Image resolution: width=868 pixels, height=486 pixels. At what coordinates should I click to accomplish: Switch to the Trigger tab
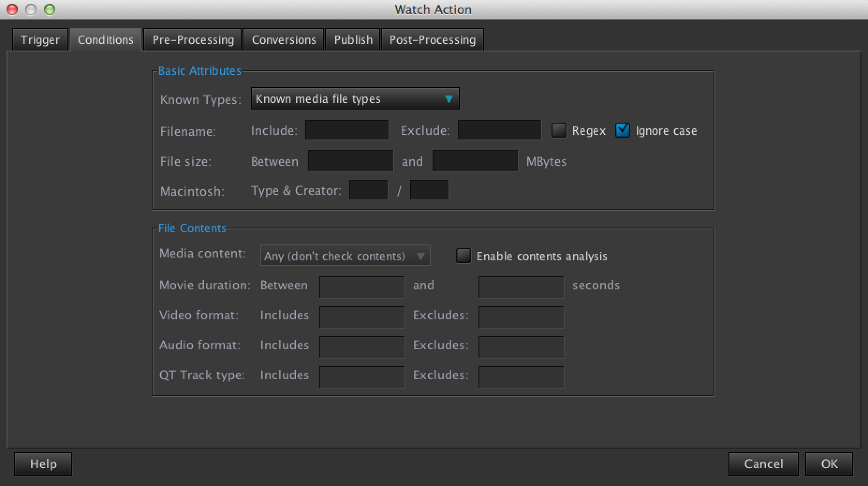click(x=40, y=40)
